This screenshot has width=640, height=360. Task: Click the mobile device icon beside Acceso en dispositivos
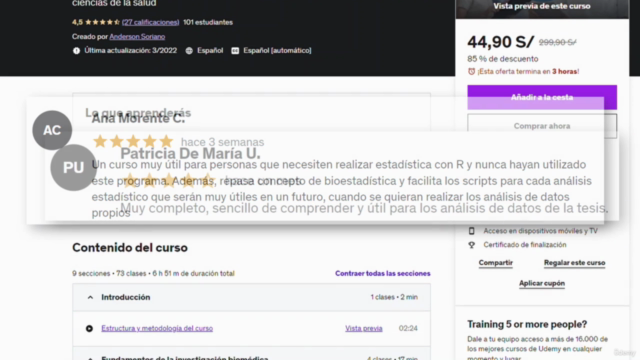[x=471, y=231]
